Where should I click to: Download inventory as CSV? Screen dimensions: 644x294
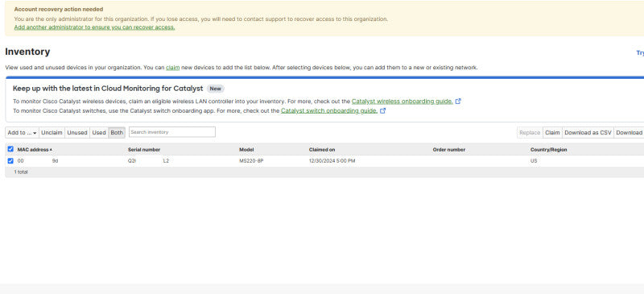coord(588,132)
